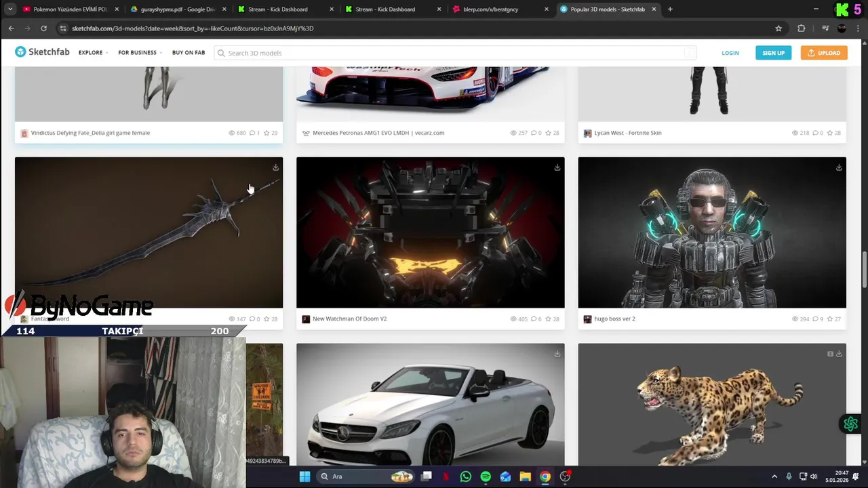The height and width of the screenshot is (488, 868).
Task: Click author avatar beside Lycan West - Fortnite Skin
Action: pyautogui.click(x=587, y=133)
